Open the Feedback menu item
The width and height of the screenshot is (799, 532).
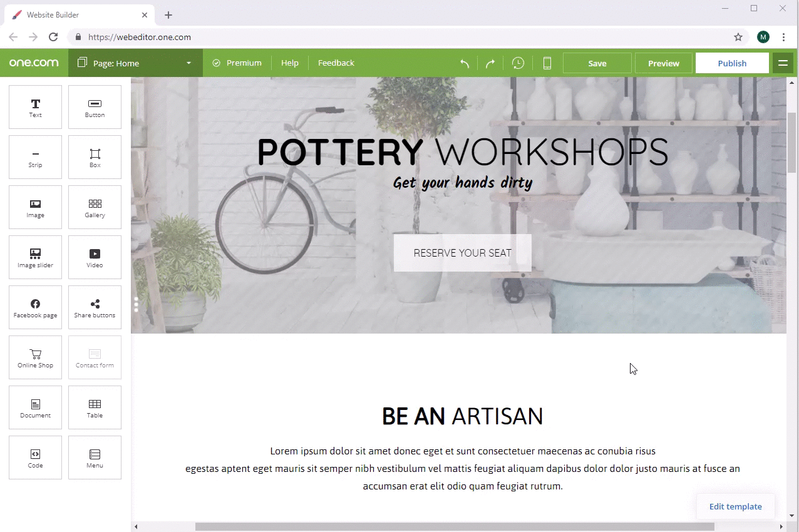(336, 63)
